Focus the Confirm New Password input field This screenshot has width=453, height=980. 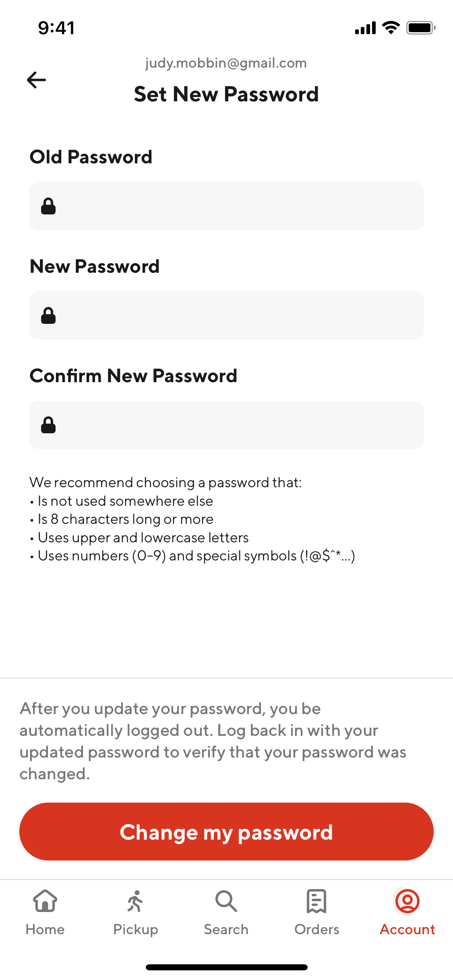click(238, 425)
